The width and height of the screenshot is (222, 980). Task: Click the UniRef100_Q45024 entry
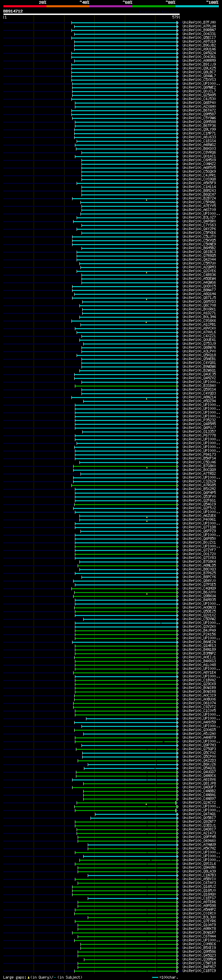(199, 53)
